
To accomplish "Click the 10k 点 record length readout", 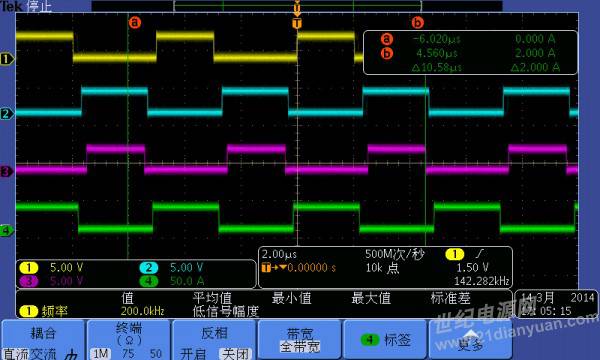I will tap(382, 268).
